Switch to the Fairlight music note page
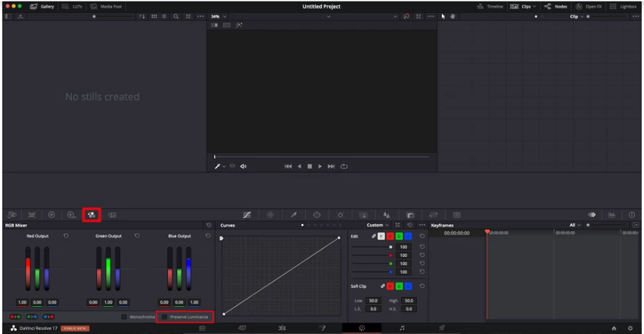This screenshot has width=644, height=334. [402, 328]
